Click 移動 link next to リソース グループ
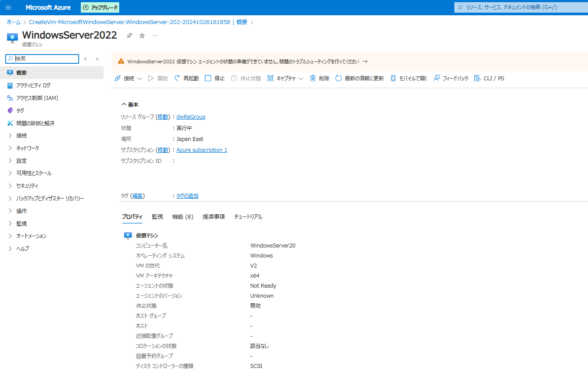Image resolution: width=588 pixels, height=378 pixels. (163, 117)
